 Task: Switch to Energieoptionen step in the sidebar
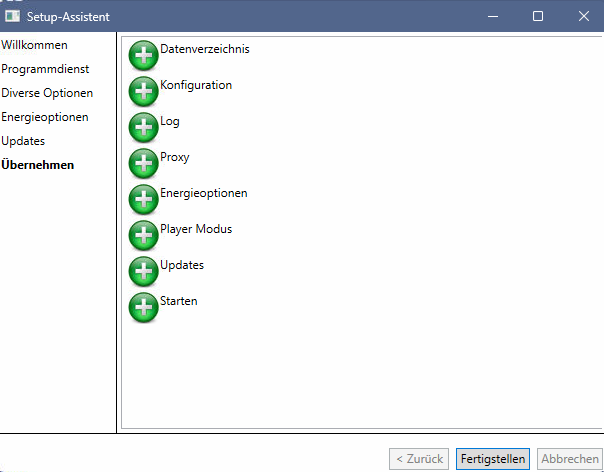45,117
